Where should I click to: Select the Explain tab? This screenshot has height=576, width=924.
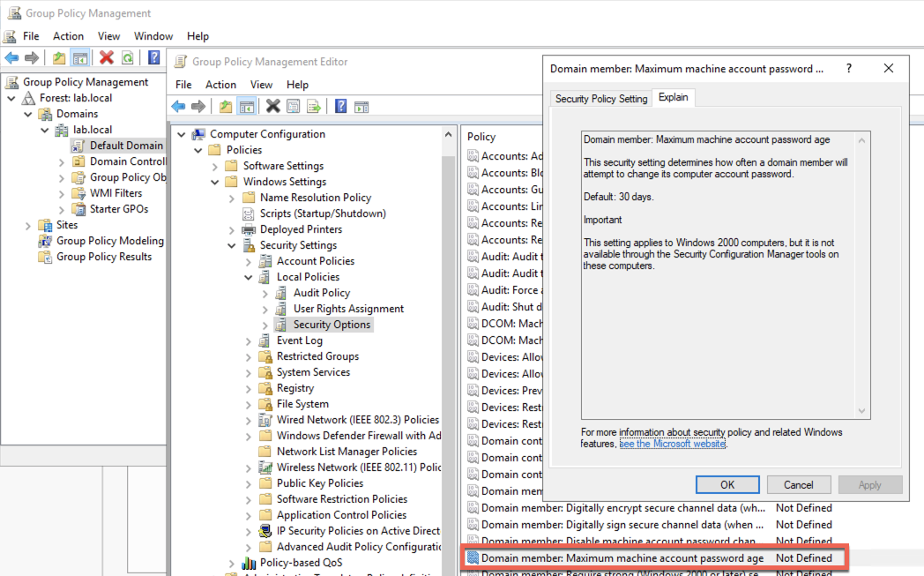point(673,97)
